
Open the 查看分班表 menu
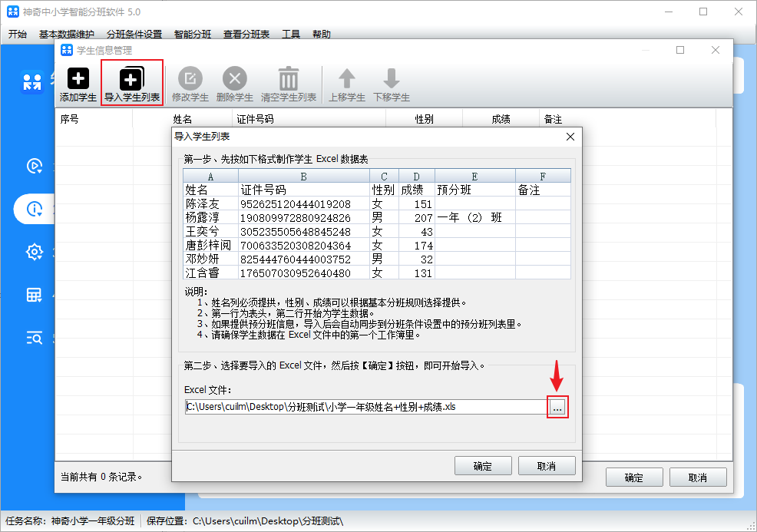(246, 35)
